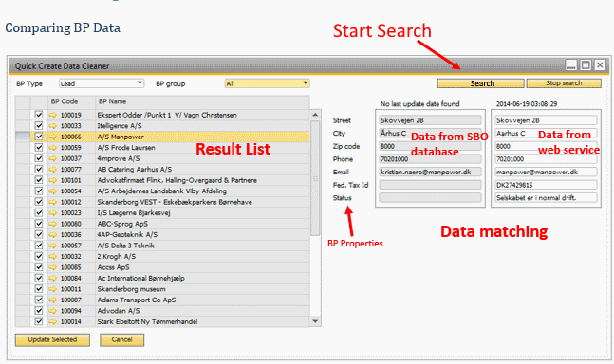Click web service City field Aarhus C
The height and width of the screenshot is (364, 614).
pyautogui.click(x=547, y=134)
